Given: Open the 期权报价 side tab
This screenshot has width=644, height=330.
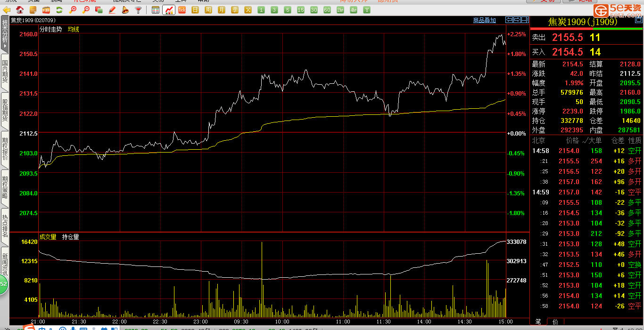Looking at the screenshot, I should 5,149.
